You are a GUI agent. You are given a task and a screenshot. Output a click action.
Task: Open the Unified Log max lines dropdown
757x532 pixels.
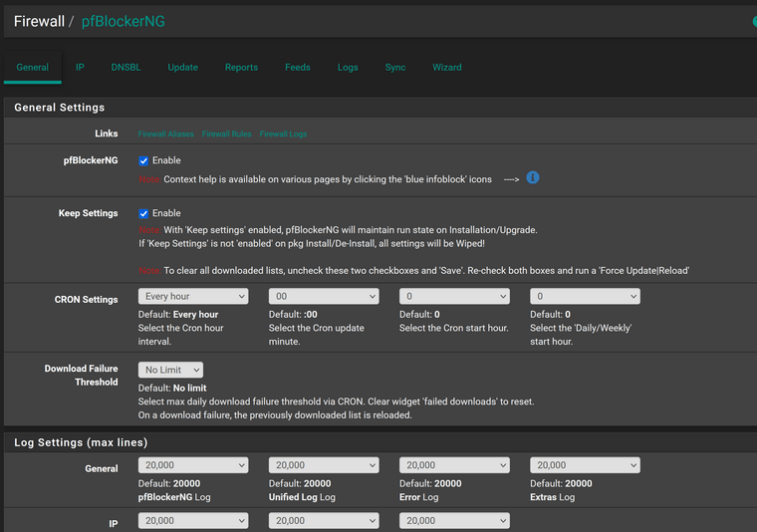pyautogui.click(x=324, y=465)
